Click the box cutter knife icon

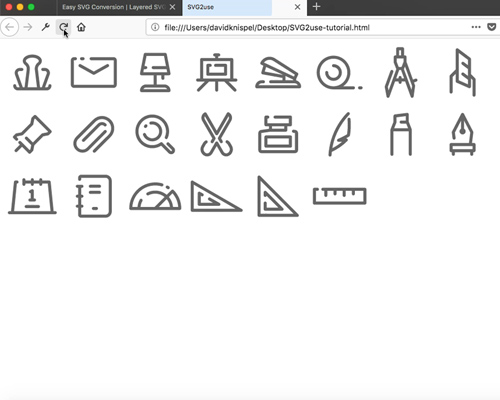pos(462,72)
